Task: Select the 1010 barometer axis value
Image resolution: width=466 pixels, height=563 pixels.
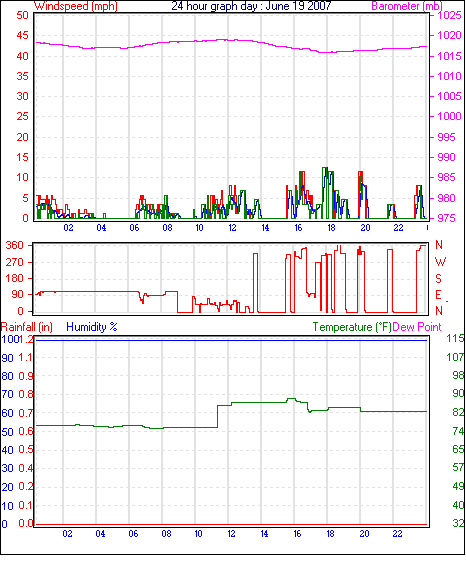Action: pos(449,76)
